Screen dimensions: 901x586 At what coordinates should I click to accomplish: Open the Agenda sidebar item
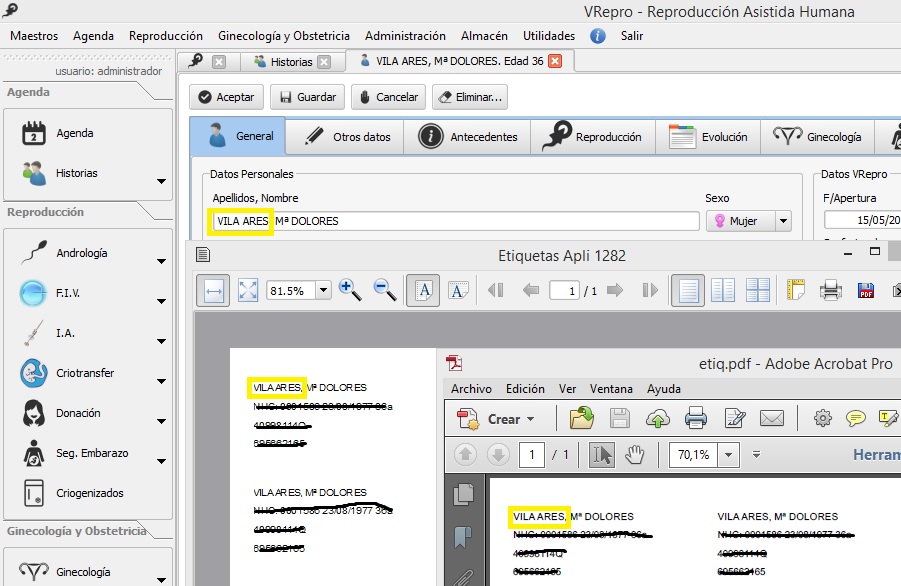(75, 133)
